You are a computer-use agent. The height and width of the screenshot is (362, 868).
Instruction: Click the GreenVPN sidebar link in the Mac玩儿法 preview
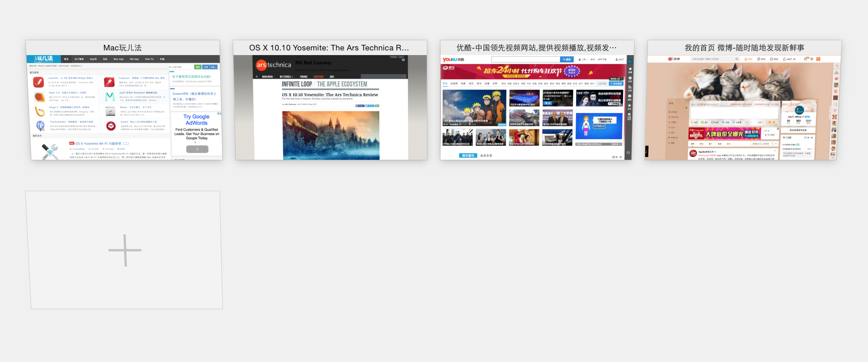coord(195,96)
